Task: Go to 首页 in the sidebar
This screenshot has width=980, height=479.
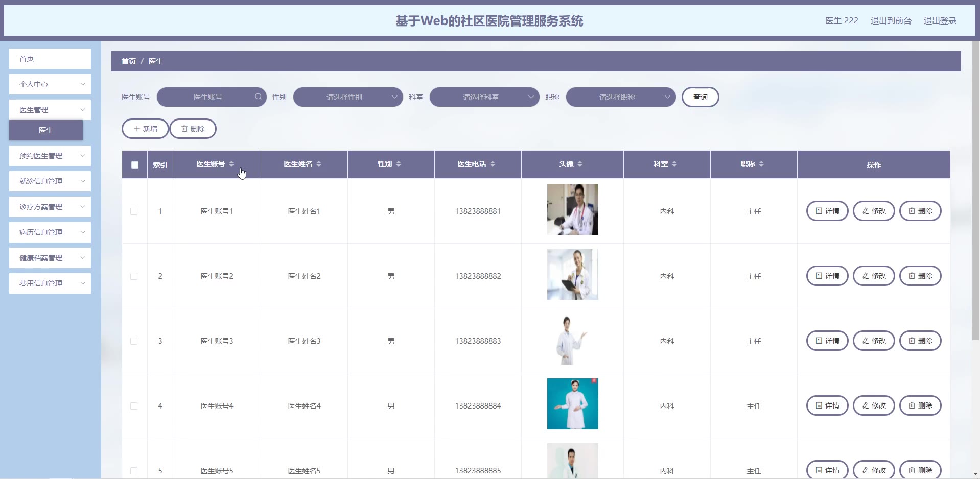Action: (x=50, y=59)
